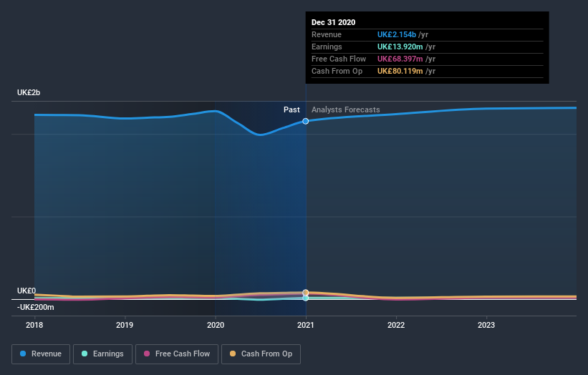The height and width of the screenshot is (375, 588).
Task: Click the teal Earnings legend dot
Action: tap(85, 354)
